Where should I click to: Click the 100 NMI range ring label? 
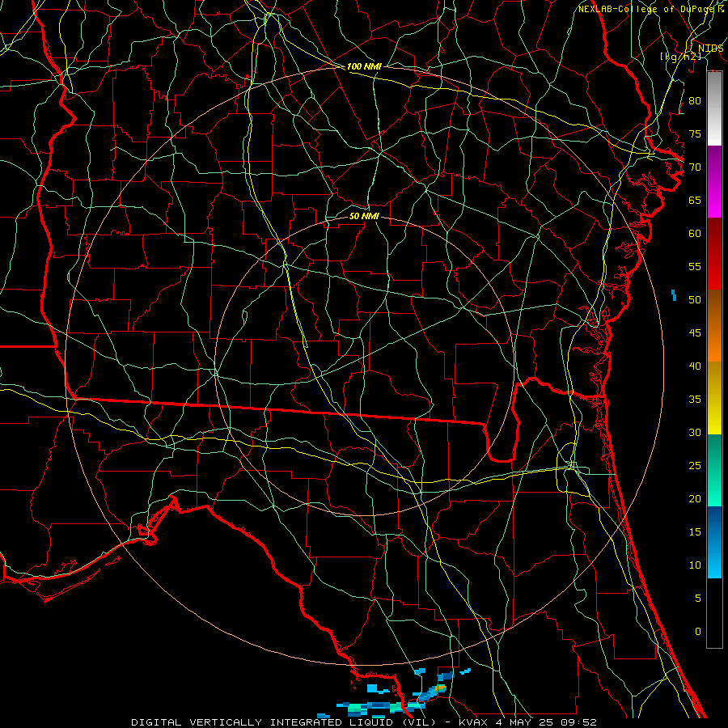(364, 66)
